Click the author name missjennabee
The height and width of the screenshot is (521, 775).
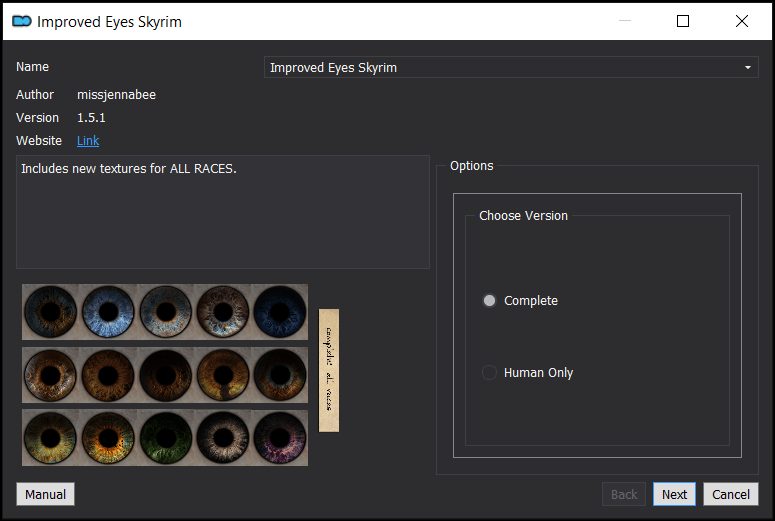116,94
